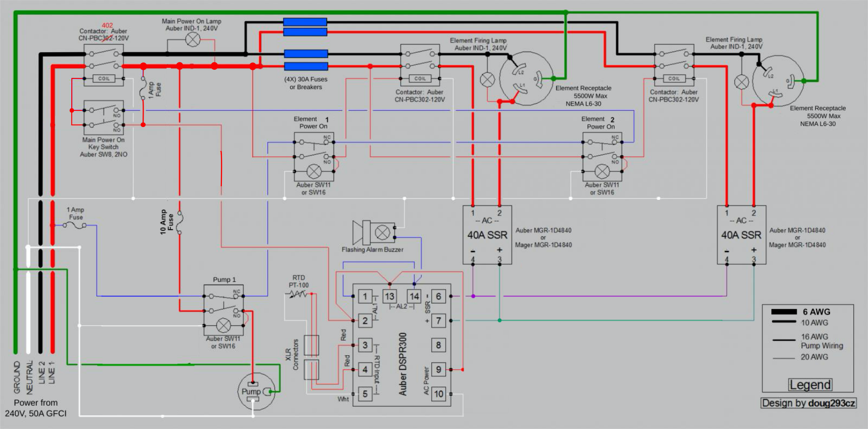Click terminal 7 on the Auber DSPR300
The height and width of the screenshot is (429, 868).
(438, 321)
